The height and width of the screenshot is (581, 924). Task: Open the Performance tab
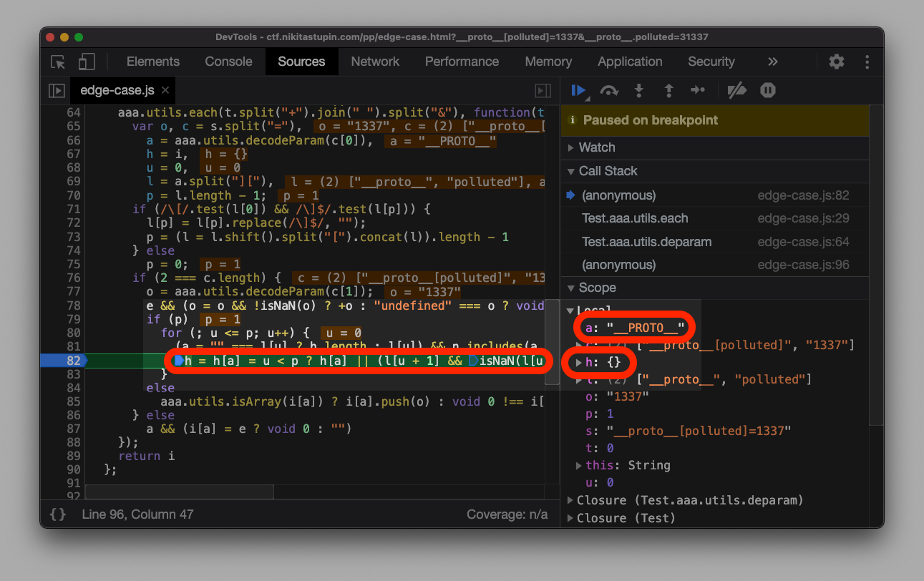(x=462, y=62)
